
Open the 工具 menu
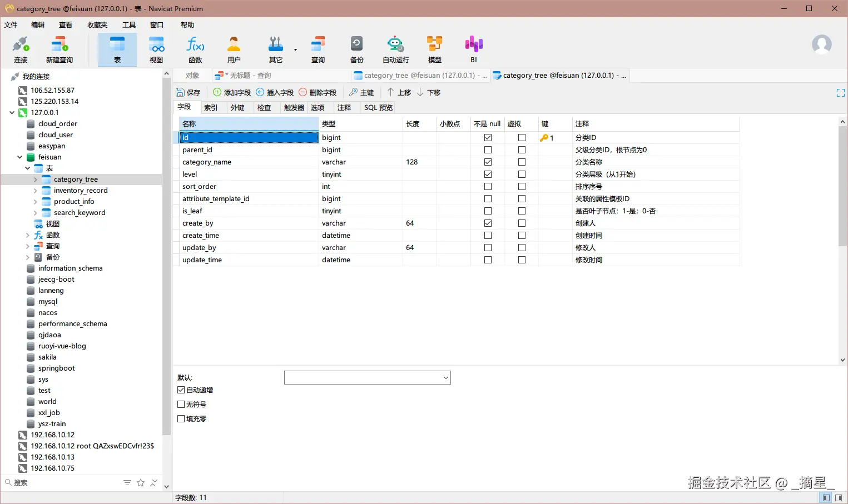point(129,25)
